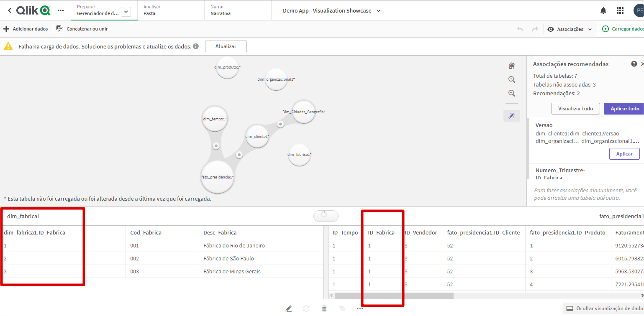This screenshot has height=316, width=644.
Task: Click Concatenar ou unir
Action: click(82, 29)
